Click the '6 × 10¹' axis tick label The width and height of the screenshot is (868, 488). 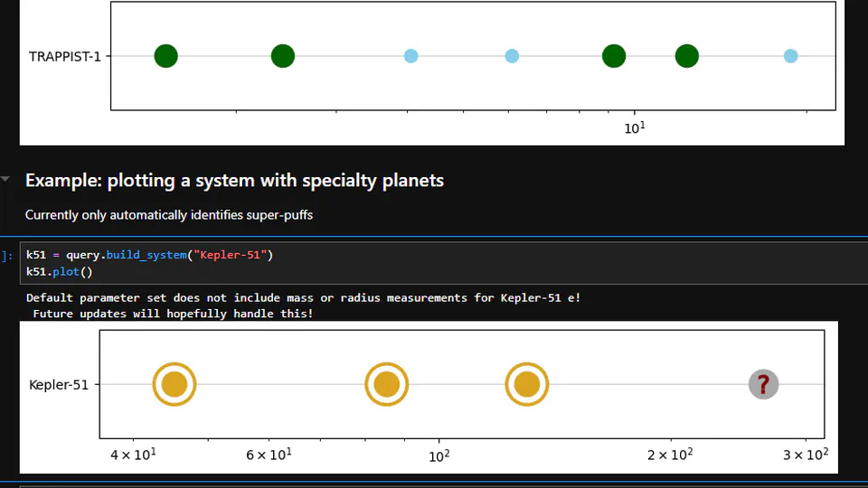269,455
